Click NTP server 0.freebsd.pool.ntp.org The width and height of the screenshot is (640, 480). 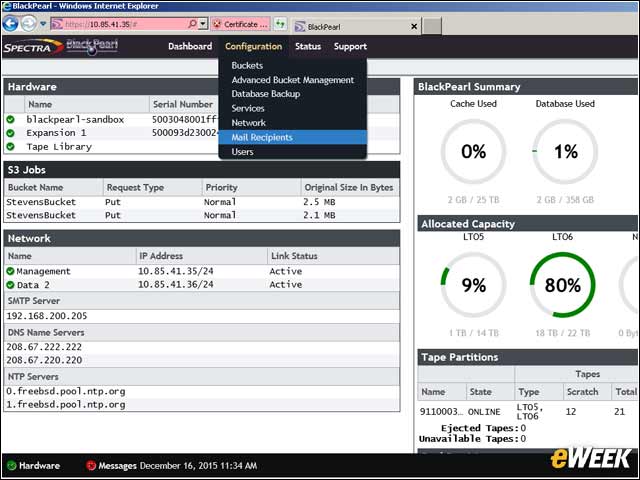coord(66,391)
